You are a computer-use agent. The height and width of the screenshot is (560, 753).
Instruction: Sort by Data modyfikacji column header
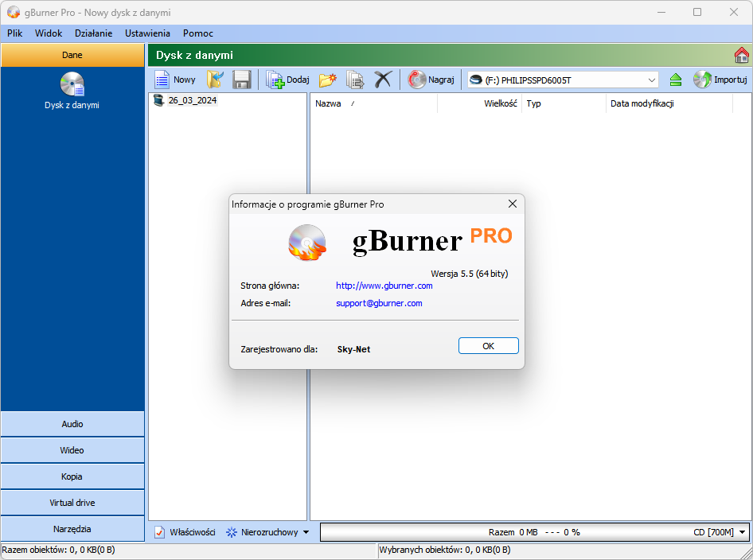click(x=669, y=103)
